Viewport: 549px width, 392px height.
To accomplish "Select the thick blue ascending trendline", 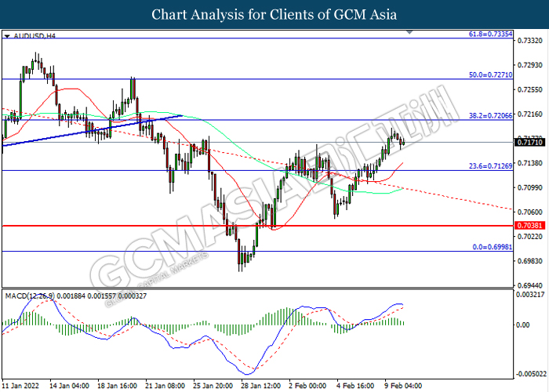I will (x=93, y=130).
